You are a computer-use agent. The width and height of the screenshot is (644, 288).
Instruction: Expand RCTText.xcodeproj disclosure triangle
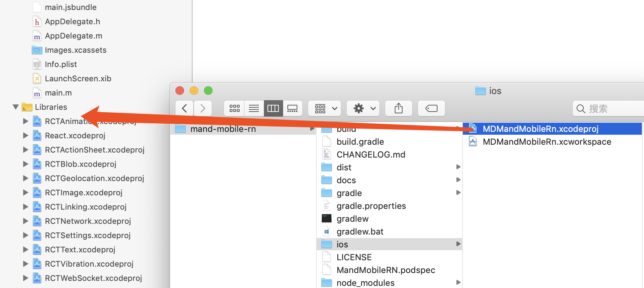pos(26,250)
